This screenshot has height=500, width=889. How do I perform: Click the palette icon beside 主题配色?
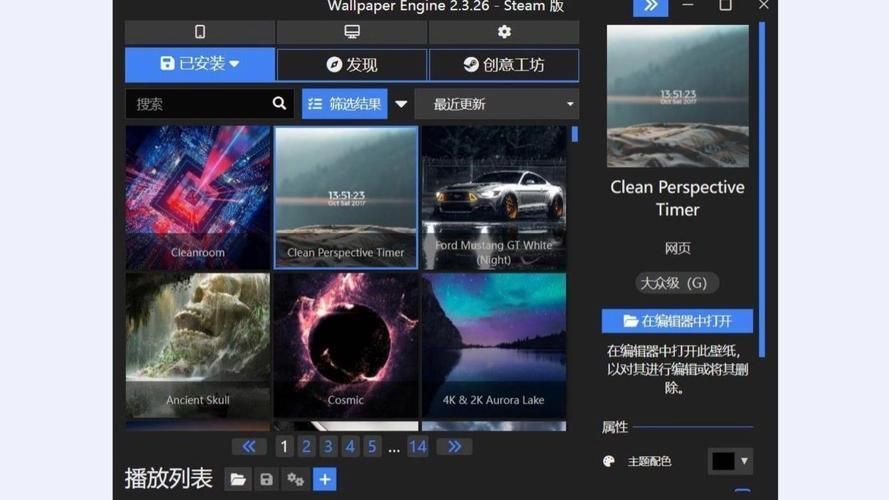tap(609, 461)
